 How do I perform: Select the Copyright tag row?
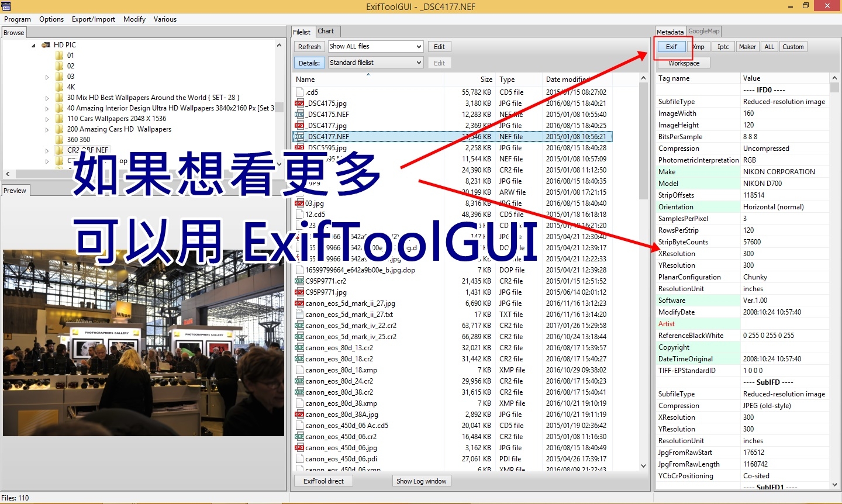tap(743, 347)
